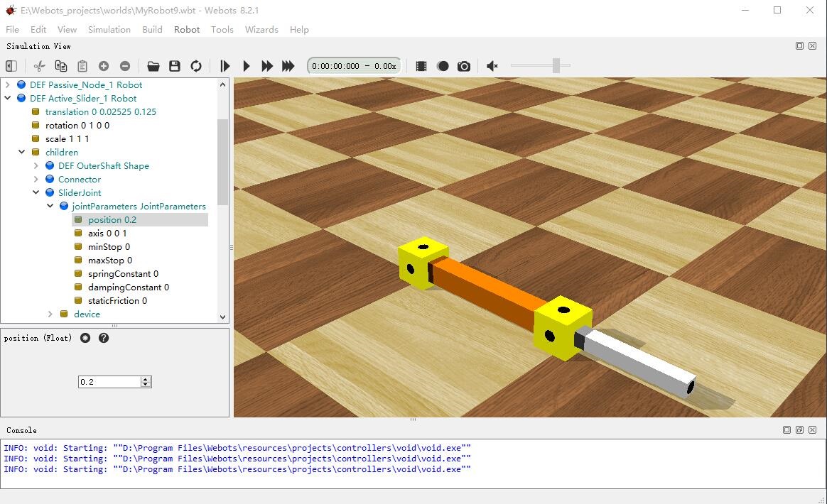Expand the DEF Passive_Node_1 Robot node
The image size is (827, 504).
tap(7, 84)
